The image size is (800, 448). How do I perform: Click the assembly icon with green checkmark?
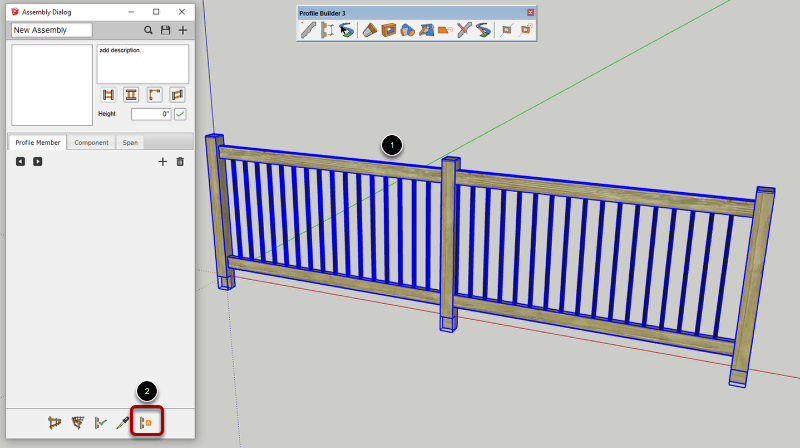pyautogui.click(x=100, y=423)
